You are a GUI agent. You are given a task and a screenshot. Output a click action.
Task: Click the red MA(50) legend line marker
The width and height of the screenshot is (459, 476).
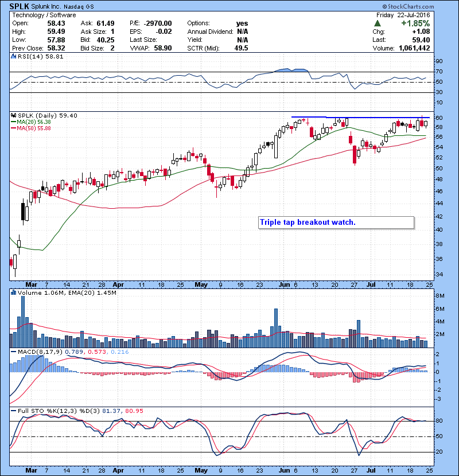point(13,128)
